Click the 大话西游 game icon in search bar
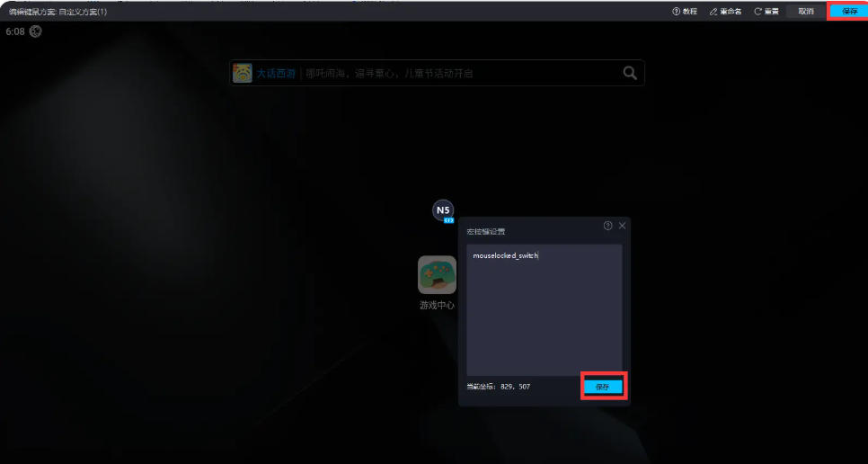The image size is (868, 464). [x=243, y=73]
